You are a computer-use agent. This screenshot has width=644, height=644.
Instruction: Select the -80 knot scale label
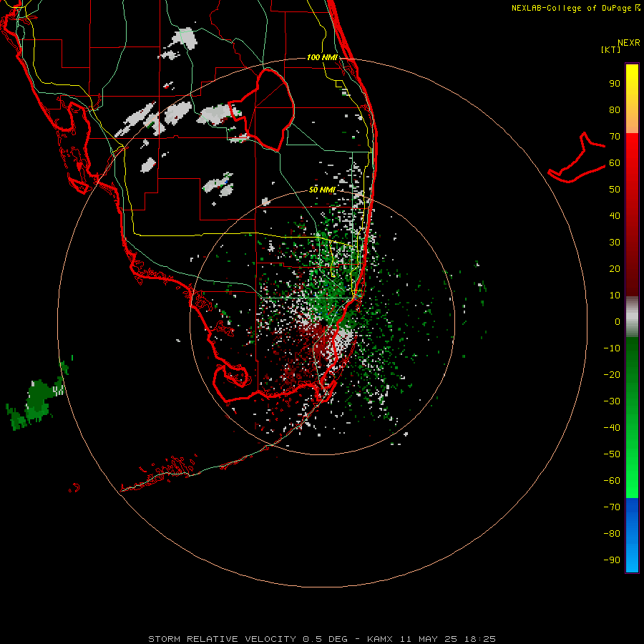(x=612, y=534)
